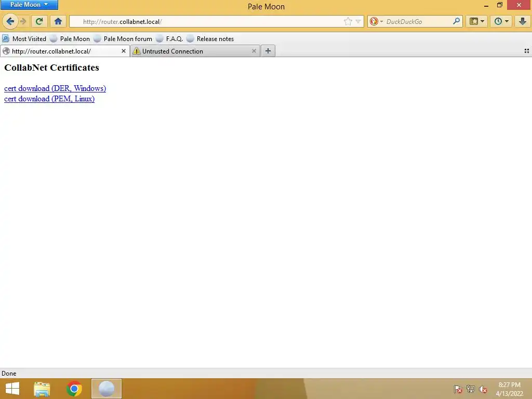Open the clock showing 8:27 PM
The height and width of the screenshot is (399, 532).
pyautogui.click(x=509, y=389)
